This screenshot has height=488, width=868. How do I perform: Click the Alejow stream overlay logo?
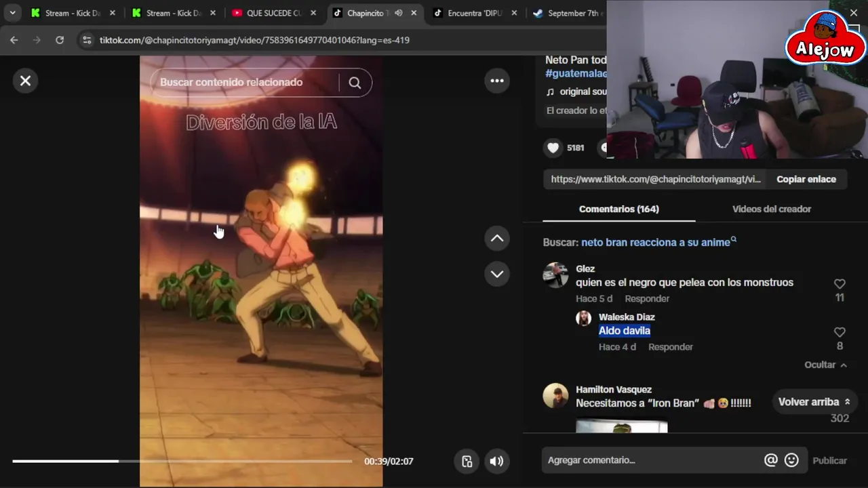(x=825, y=39)
